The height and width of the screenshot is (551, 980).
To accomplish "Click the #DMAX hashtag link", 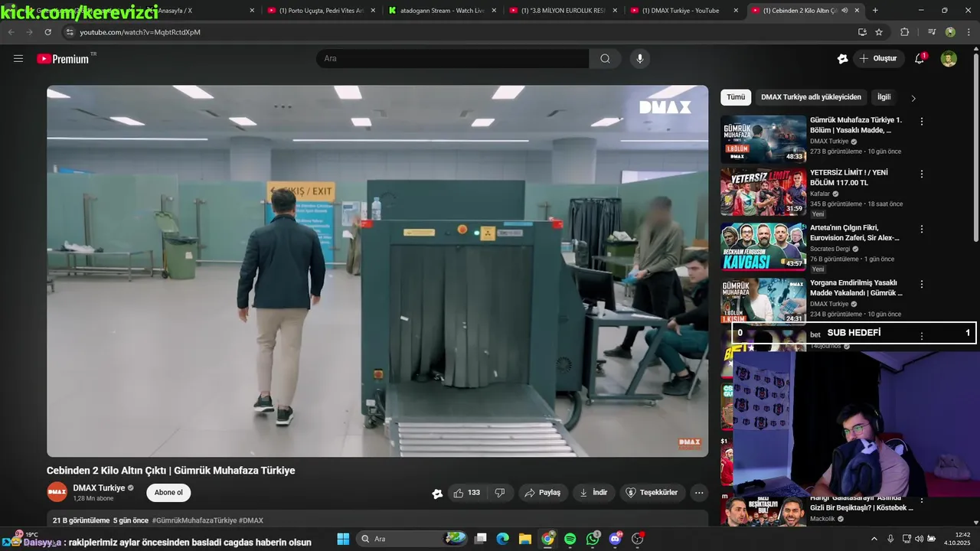I will pos(251,520).
